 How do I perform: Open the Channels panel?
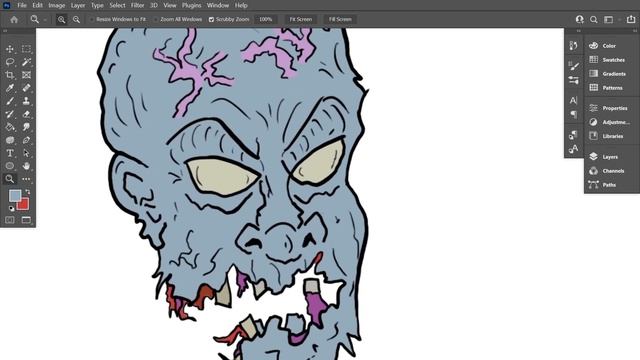coord(612,171)
